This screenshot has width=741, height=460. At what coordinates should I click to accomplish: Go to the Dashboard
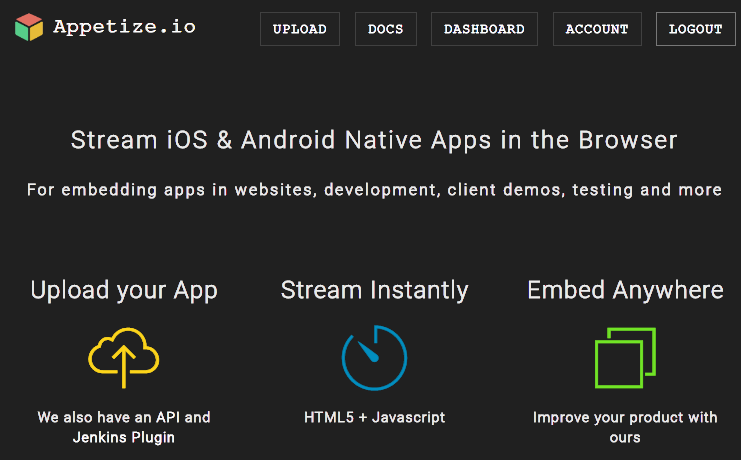coord(484,29)
